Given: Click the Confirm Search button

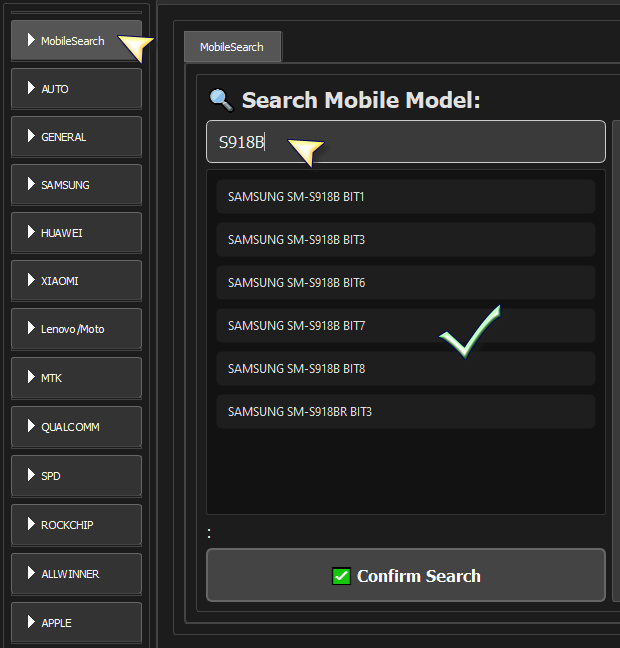Looking at the screenshot, I should (406, 575).
